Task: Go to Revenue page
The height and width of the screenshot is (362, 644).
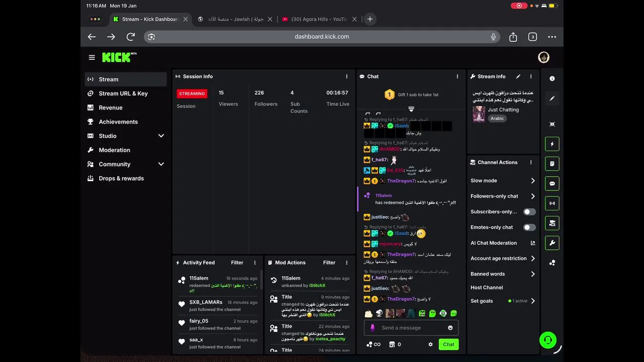Action: click(x=126, y=108)
